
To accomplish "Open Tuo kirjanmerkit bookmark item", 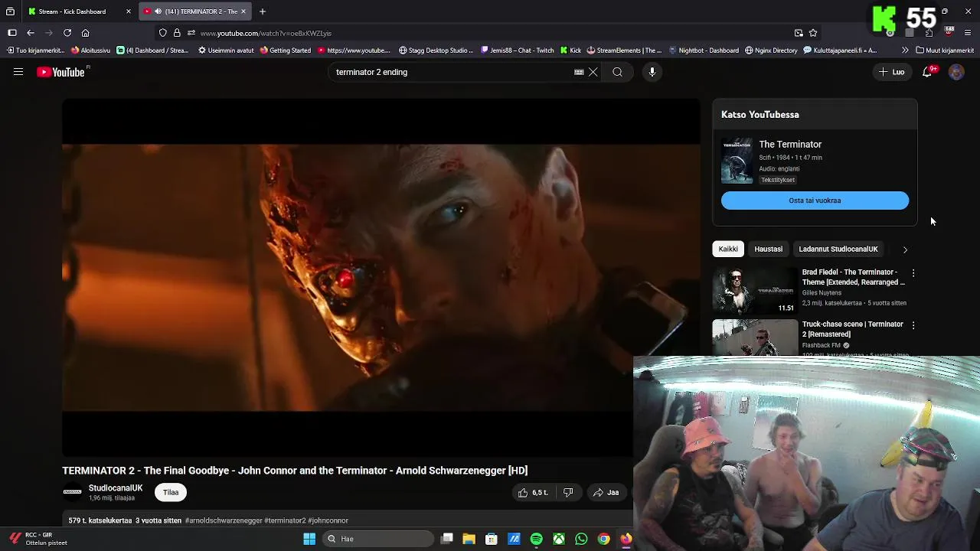I will click(x=35, y=51).
